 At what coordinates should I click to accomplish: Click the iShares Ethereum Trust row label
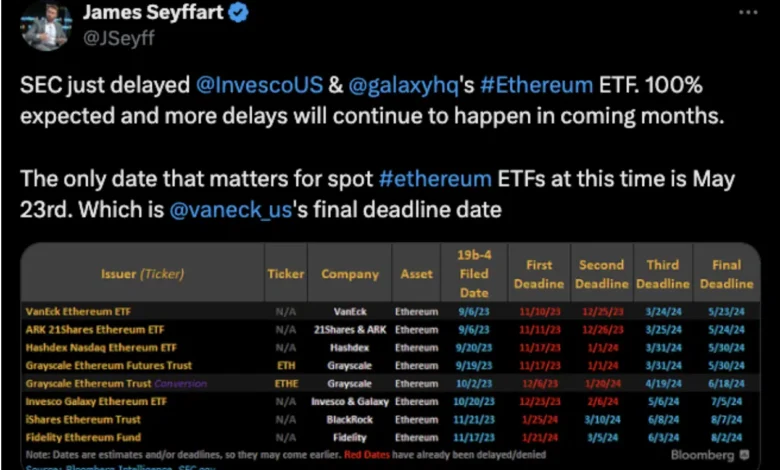(82, 419)
